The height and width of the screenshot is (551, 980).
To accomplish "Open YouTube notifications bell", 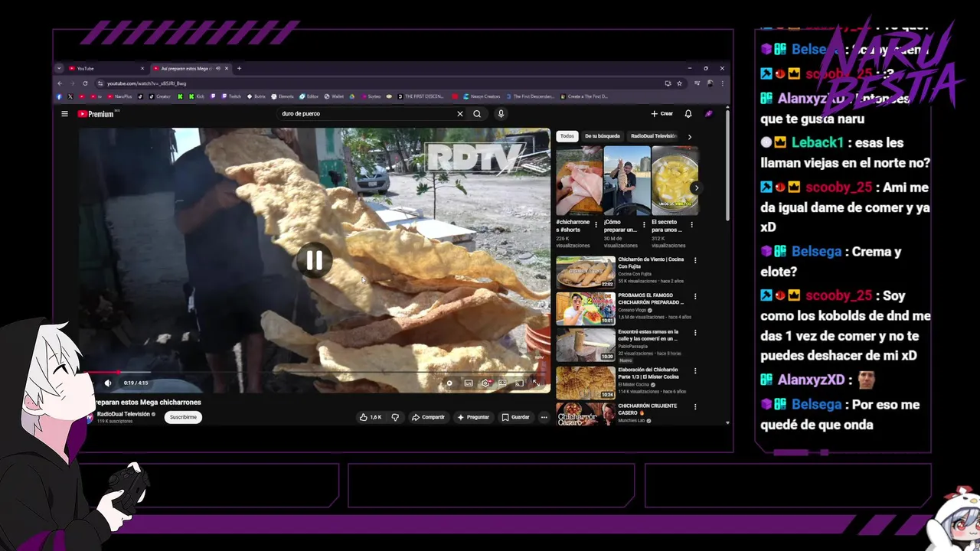I will [x=688, y=114].
